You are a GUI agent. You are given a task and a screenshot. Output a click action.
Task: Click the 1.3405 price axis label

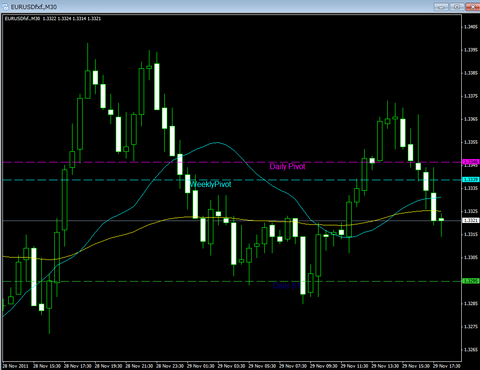coord(471,27)
